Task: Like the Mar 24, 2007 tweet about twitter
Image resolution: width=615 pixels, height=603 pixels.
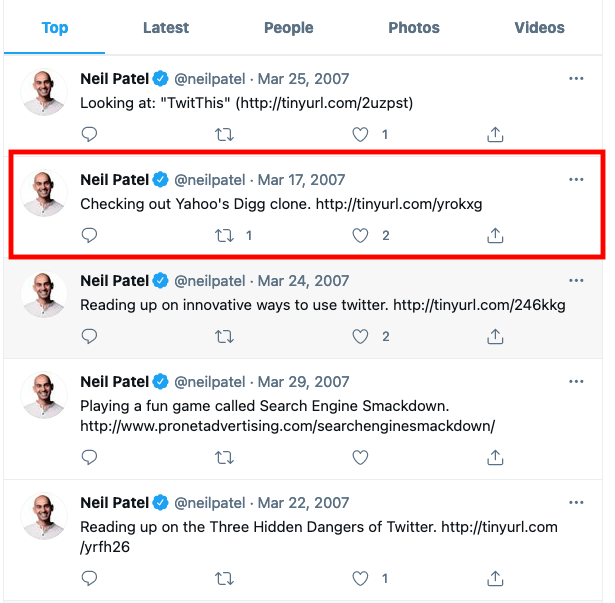Action: tap(360, 337)
